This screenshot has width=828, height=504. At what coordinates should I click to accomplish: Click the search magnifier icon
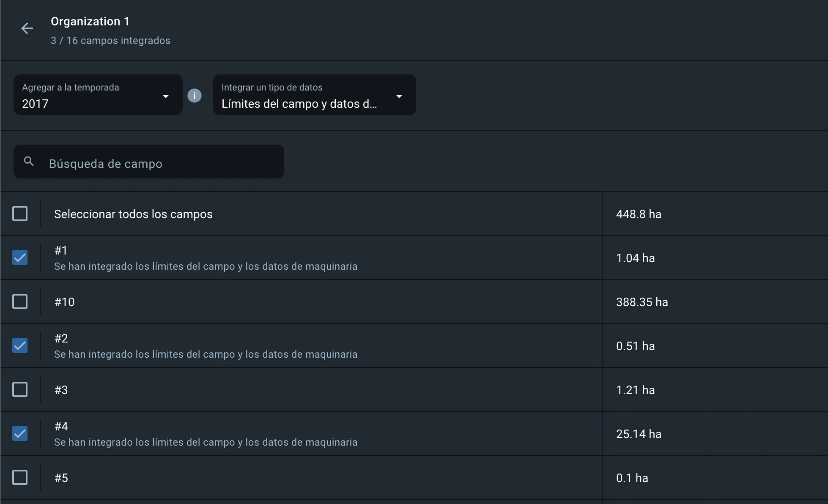(x=29, y=161)
